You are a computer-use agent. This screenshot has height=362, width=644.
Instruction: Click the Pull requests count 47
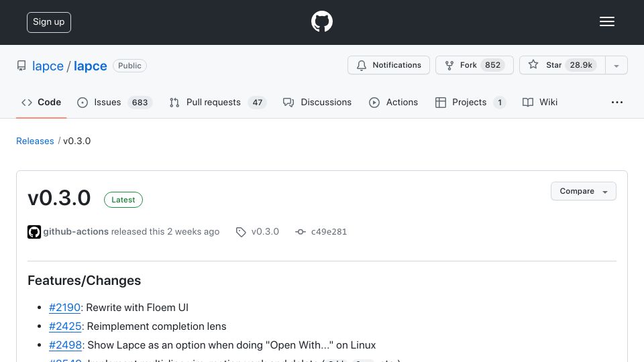click(257, 102)
